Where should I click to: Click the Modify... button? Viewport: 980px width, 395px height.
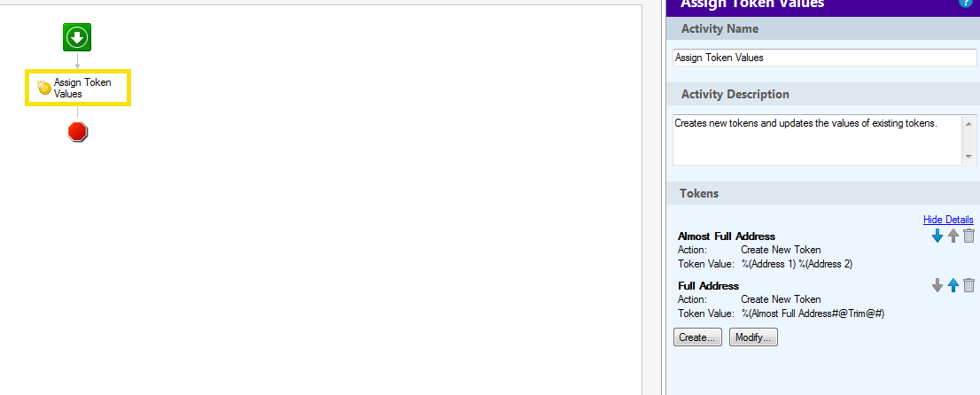click(753, 337)
